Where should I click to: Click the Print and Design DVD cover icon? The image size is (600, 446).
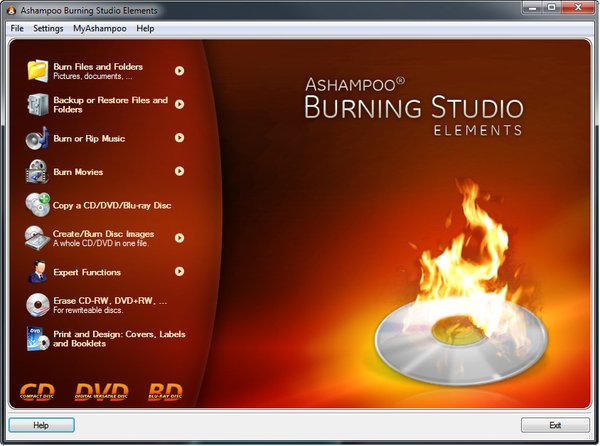[x=38, y=339]
